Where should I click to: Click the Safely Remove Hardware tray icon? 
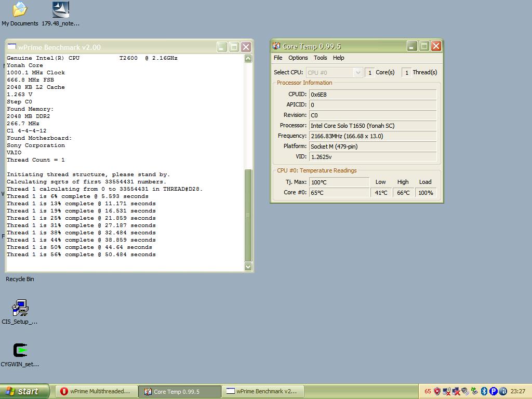(474, 391)
